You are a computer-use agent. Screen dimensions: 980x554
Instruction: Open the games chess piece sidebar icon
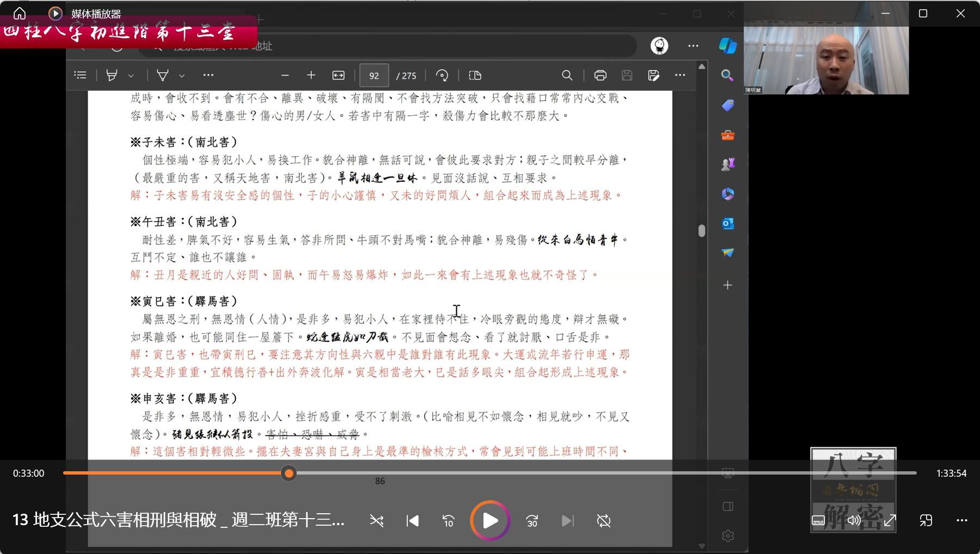pos(727,164)
